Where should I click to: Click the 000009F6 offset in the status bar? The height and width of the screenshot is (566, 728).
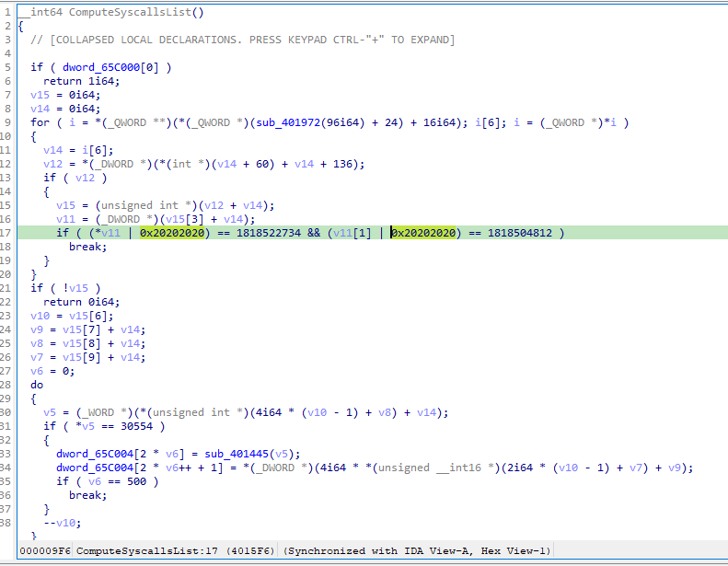click(44, 551)
